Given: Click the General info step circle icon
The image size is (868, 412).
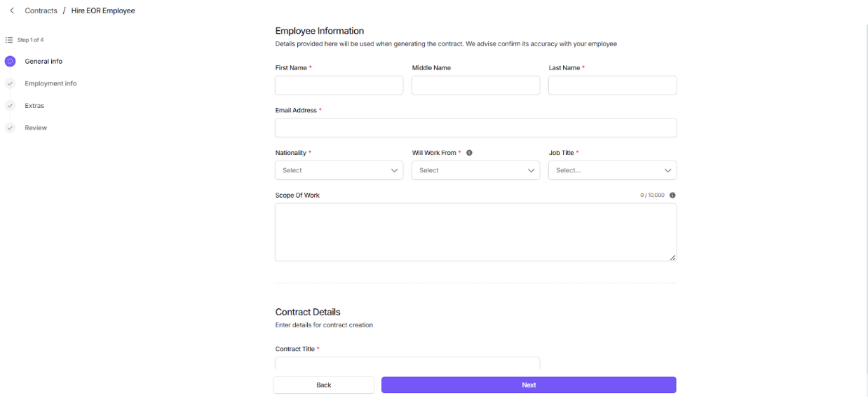Looking at the screenshot, I should pyautogui.click(x=10, y=62).
